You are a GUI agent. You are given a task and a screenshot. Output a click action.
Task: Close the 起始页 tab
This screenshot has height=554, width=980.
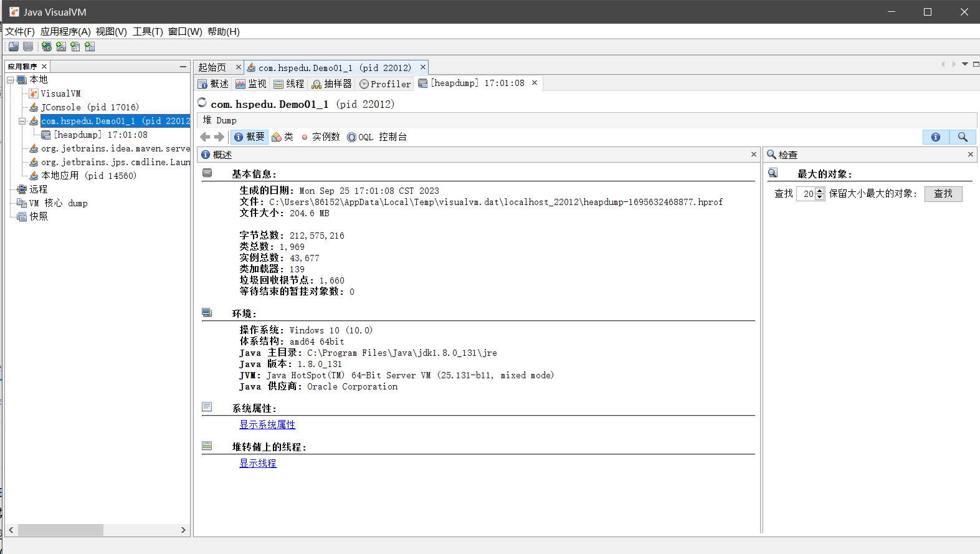(238, 67)
